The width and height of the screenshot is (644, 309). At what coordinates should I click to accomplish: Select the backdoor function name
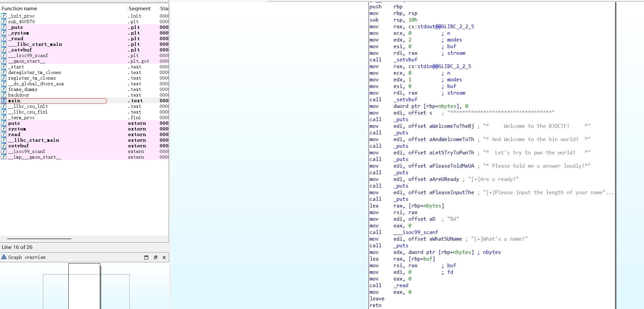[19, 95]
